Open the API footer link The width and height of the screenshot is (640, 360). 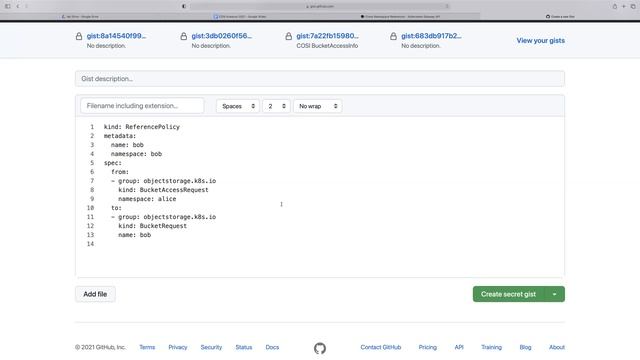[459, 347]
